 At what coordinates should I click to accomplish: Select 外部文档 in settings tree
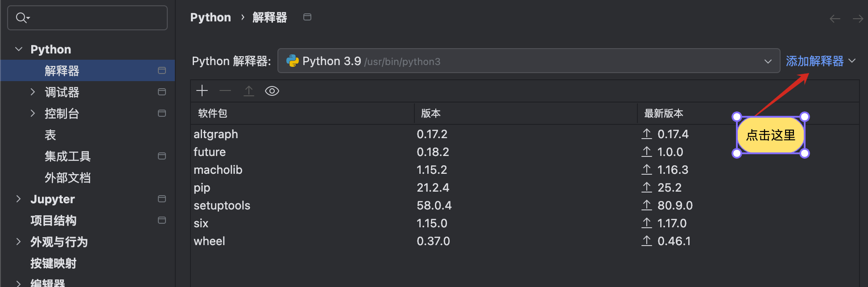tap(87, 177)
